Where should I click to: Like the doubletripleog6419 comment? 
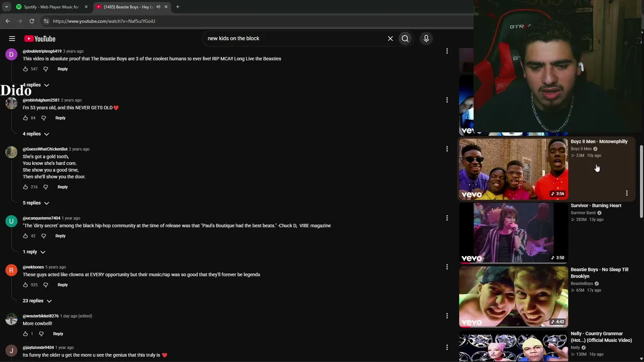tap(26, 69)
